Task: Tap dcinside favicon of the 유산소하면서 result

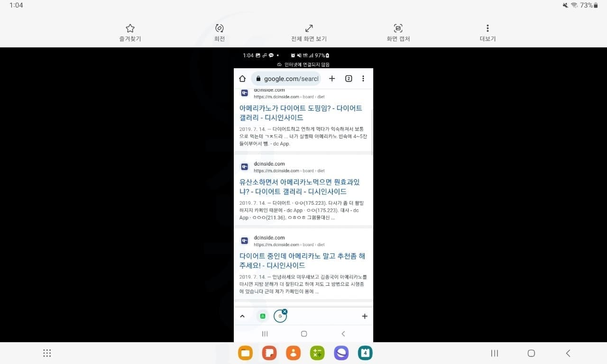Action: point(245,167)
